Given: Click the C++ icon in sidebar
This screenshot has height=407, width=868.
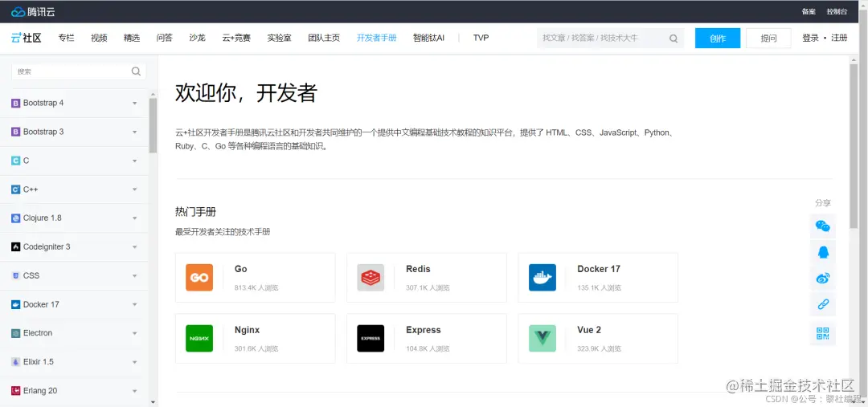Looking at the screenshot, I should pos(15,189).
